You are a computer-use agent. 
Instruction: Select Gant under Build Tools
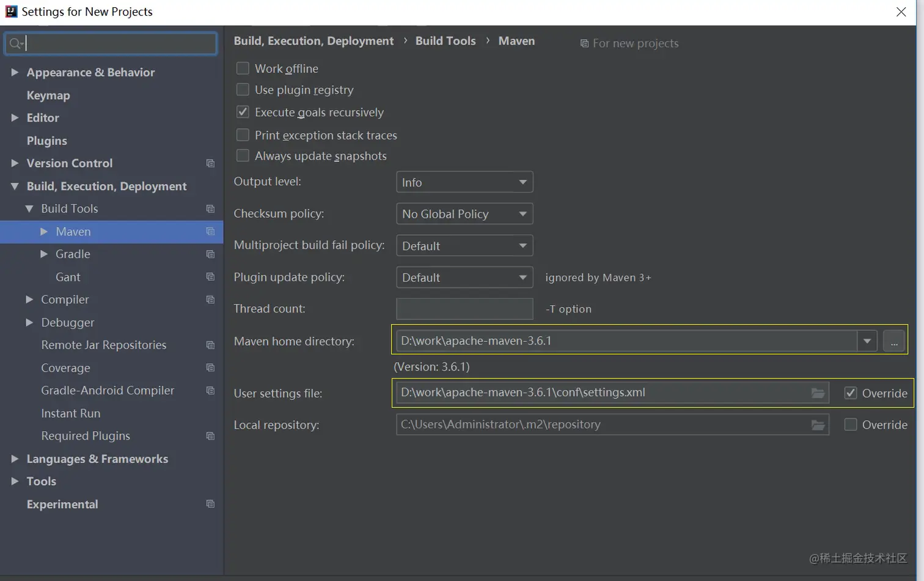(x=68, y=277)
